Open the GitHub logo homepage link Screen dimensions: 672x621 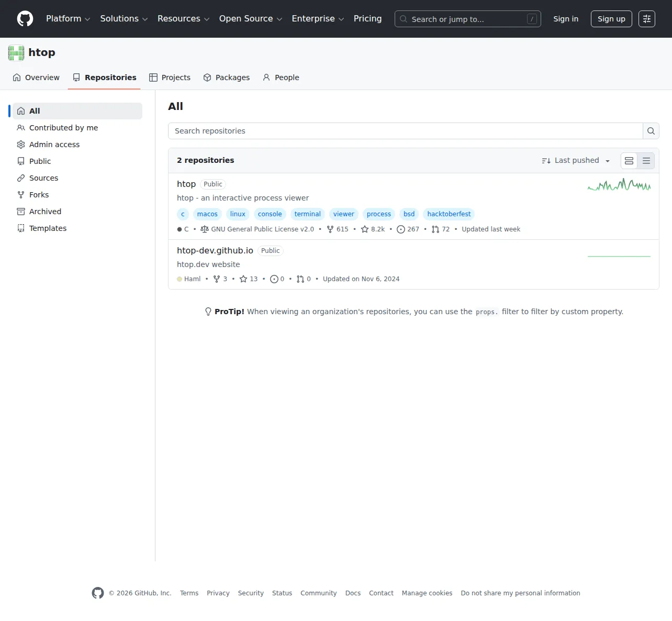tap(25, 19)
